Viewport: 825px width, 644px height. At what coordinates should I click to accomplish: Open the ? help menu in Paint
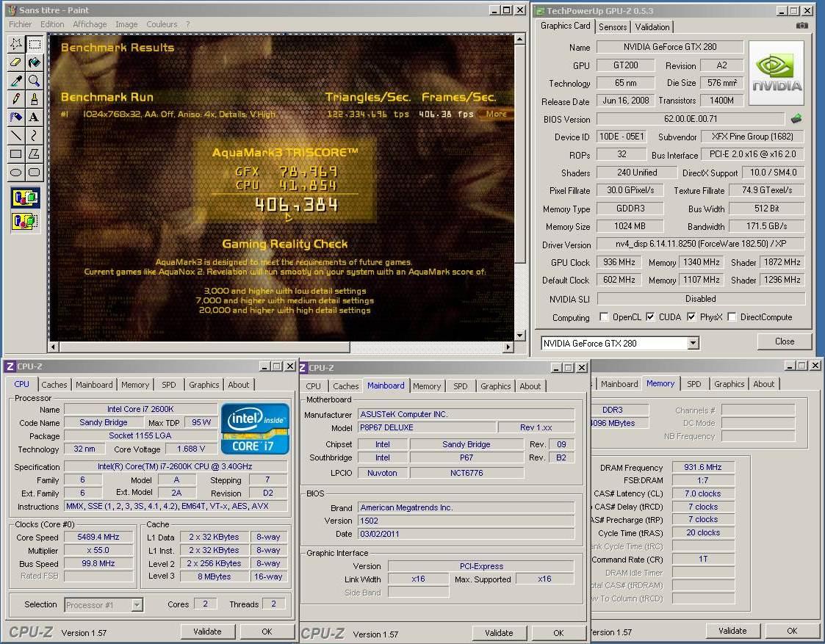[187, 24]
